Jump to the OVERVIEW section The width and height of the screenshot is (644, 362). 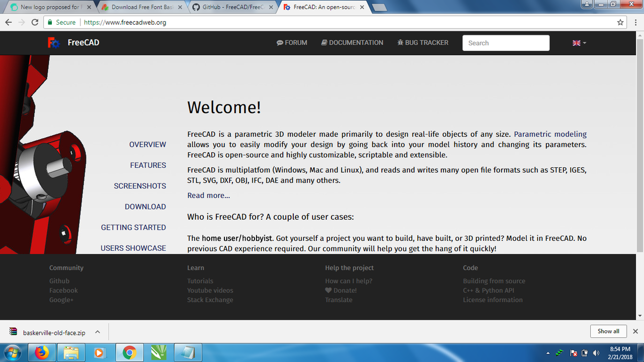coord(147,144)
